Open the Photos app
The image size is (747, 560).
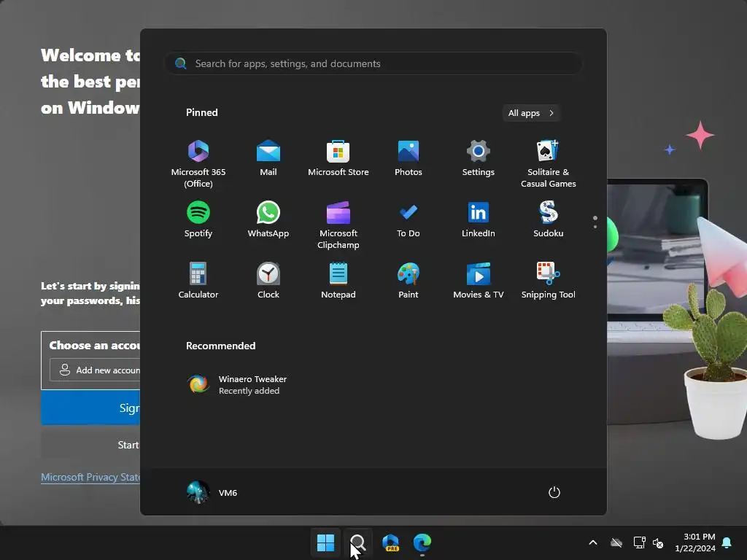(409, 158)
